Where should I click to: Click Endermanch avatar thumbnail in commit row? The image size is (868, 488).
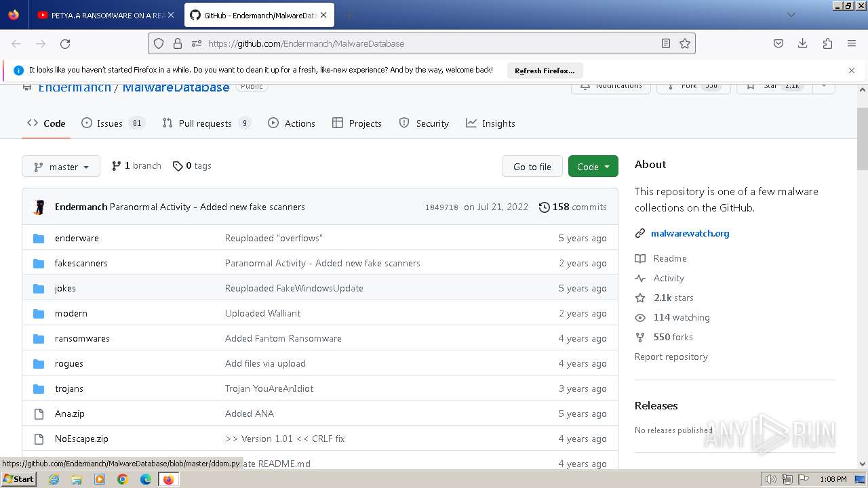tap(39, 207)
